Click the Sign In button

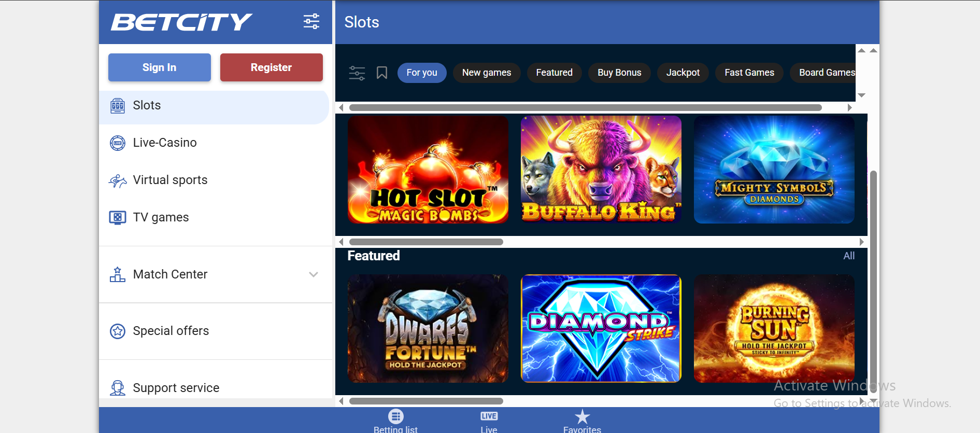(160, 67)
